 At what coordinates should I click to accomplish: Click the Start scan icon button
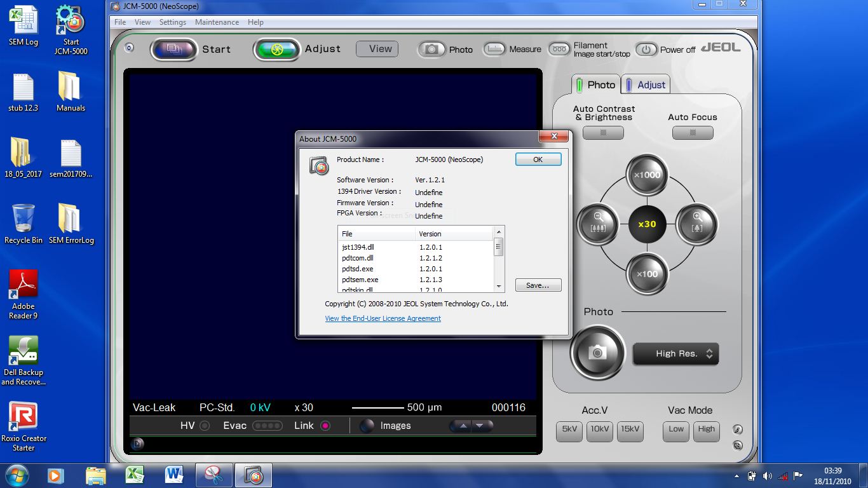[x=174, y=49]
